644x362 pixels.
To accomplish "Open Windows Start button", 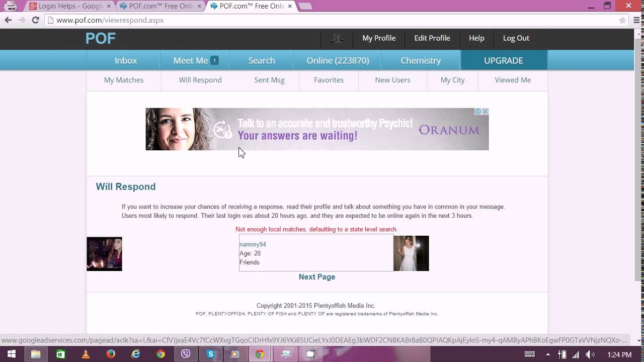I will 11,354.
